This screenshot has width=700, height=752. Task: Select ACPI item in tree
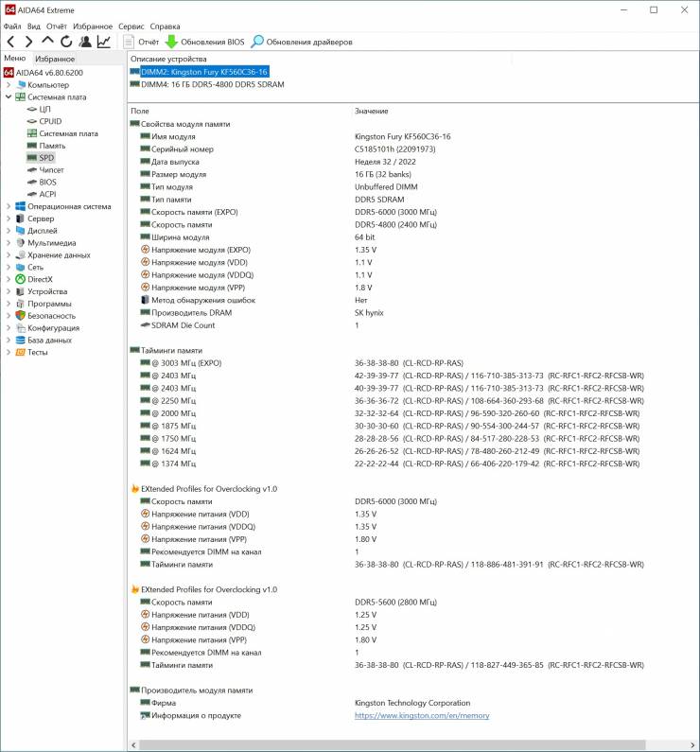click(x=47, y=194)
